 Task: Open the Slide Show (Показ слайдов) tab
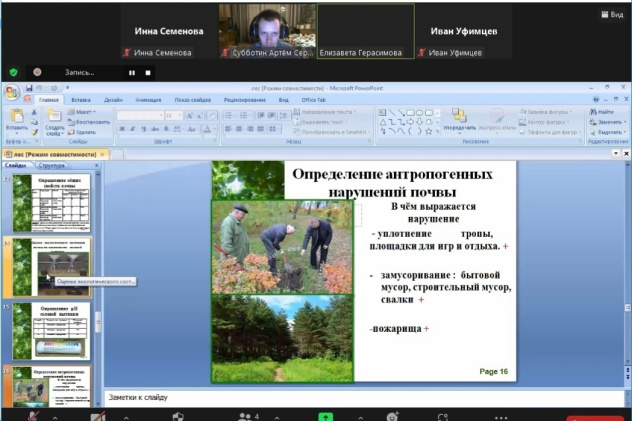193,100
